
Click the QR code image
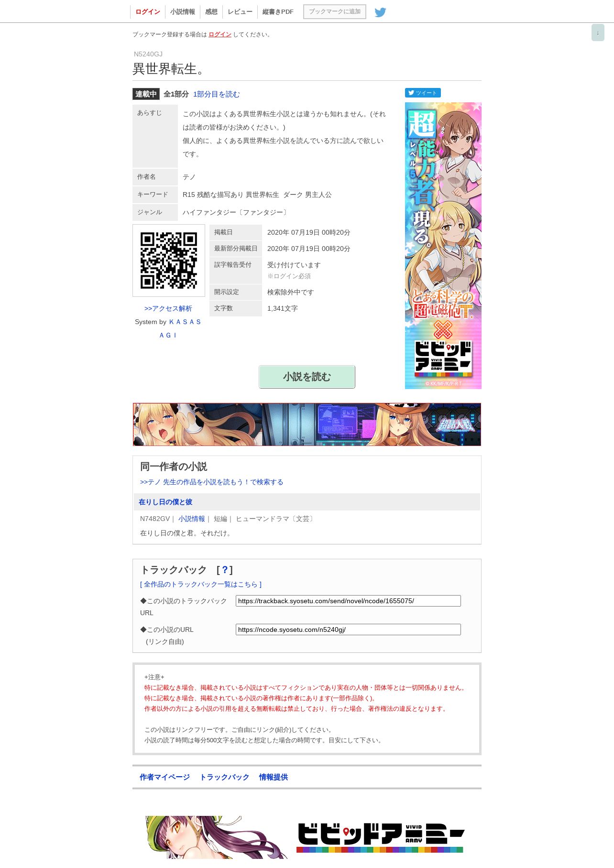click(x=169, y=260)
